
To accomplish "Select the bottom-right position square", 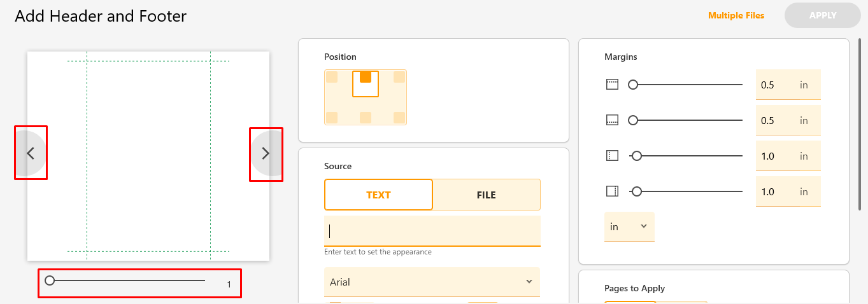I will click(x=399, y=117).
